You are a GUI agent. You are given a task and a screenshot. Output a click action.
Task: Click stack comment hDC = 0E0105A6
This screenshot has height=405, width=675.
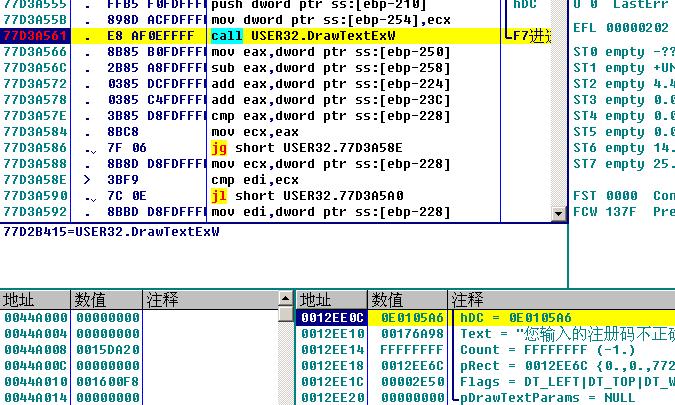coord(516,318)
